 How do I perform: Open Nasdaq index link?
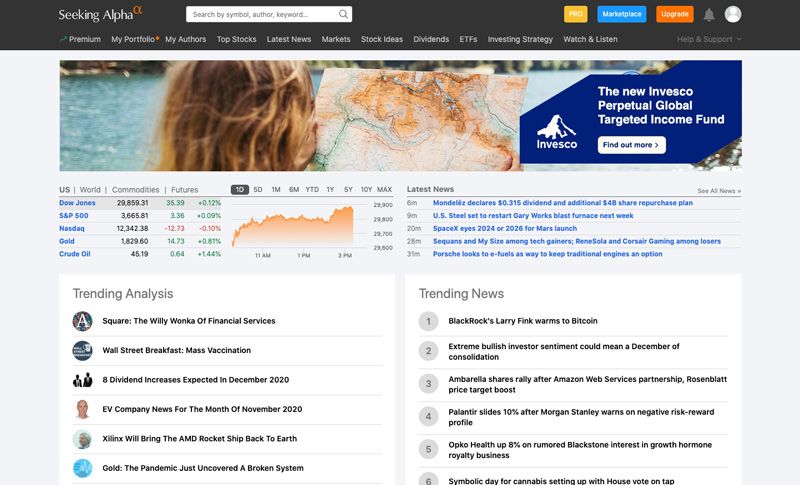click(x=71, y=228)
